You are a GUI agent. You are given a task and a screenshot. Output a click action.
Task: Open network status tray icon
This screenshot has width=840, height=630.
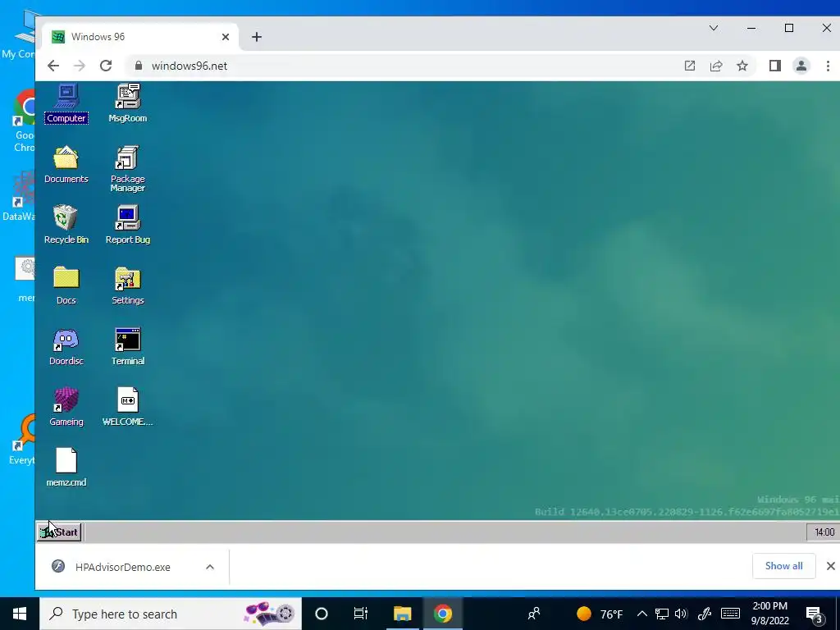pos(662,614)
